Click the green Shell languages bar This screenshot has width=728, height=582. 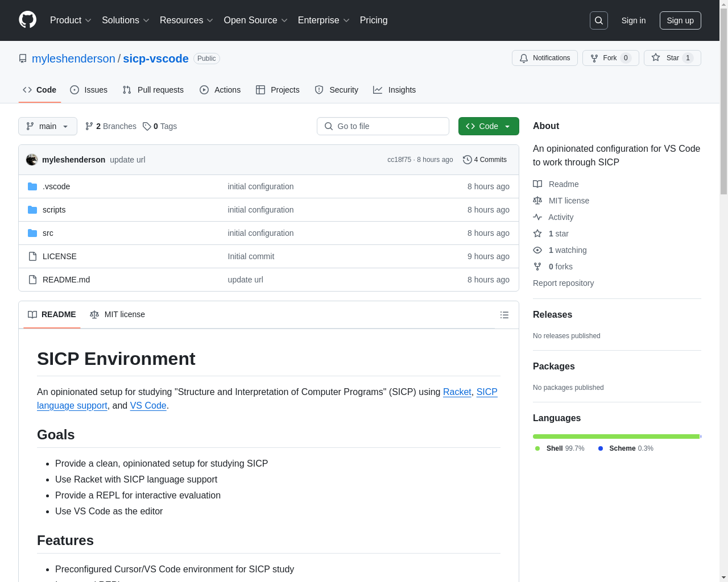(616, 436)
